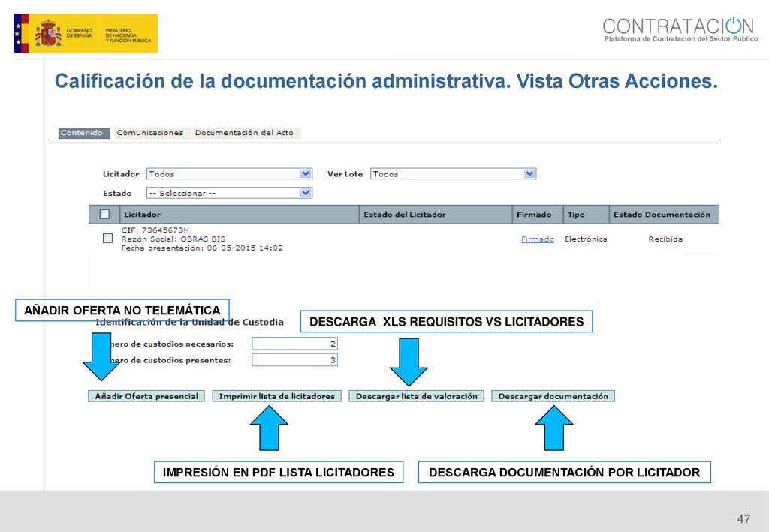This screenshot has width=769, height=532.
Task: Click the custodios necesarios input field
Action: (294, 344)
